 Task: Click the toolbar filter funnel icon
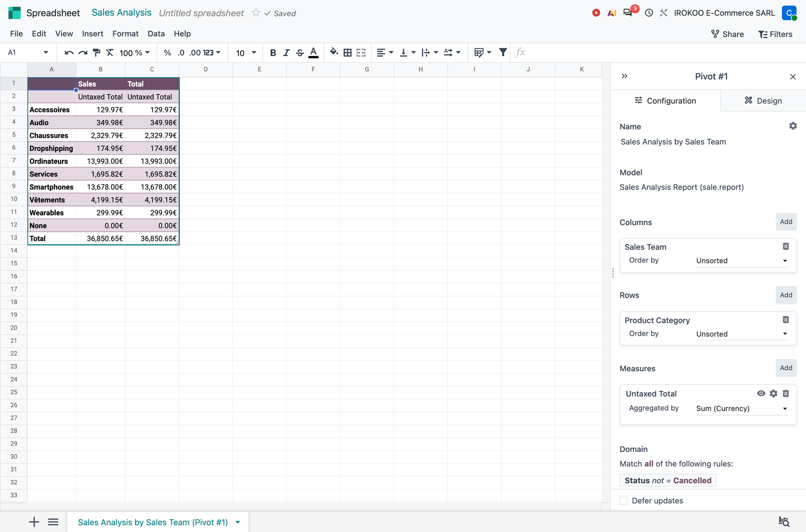[x=503, y=52]
